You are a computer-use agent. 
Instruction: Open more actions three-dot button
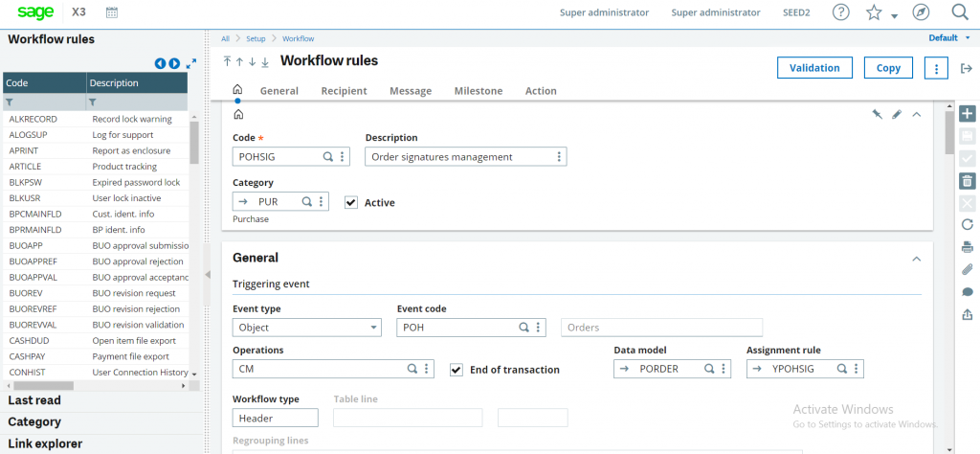click(936, 68)
